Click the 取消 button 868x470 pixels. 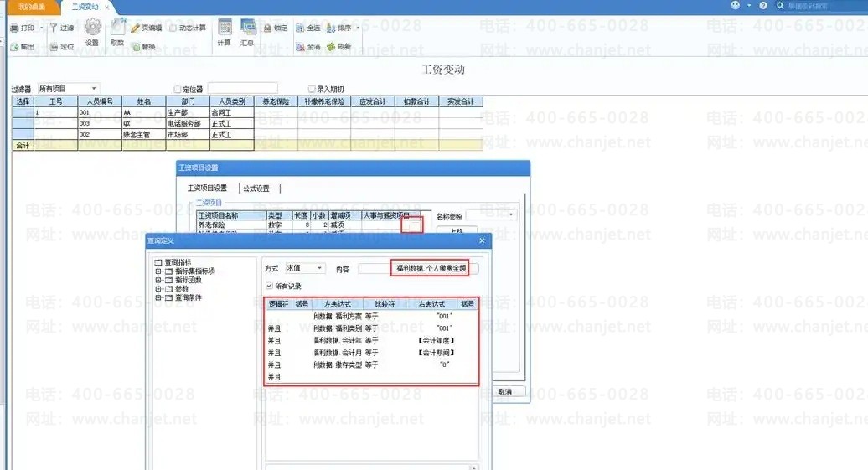(504, 391)
